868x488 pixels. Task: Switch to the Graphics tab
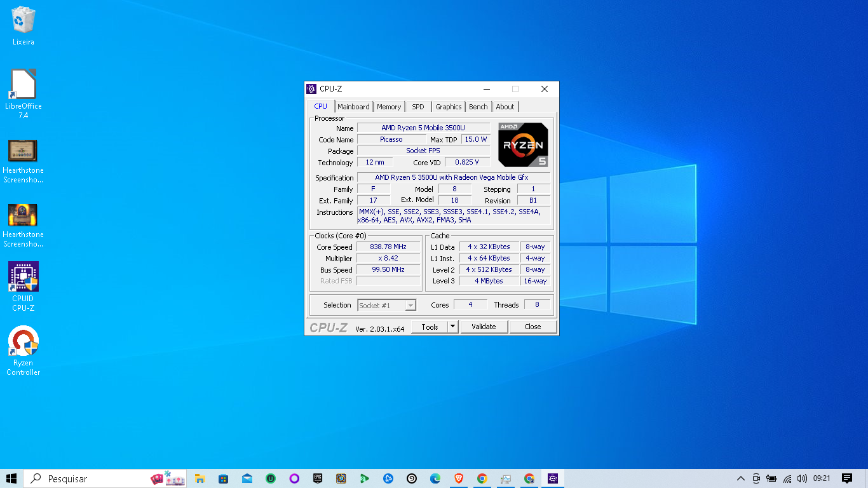point(449,107)
